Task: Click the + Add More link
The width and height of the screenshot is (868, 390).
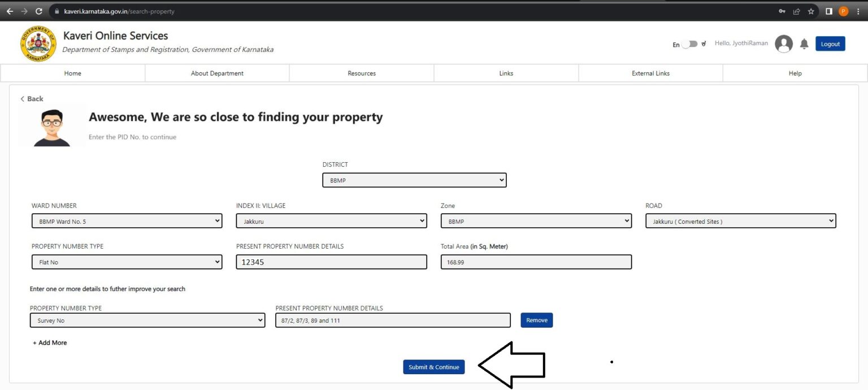Action: [x=50, y=343]
